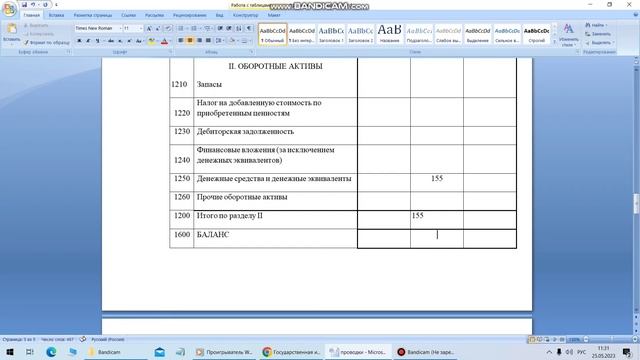Undo last action in Quick Access toolbar

coord(33,5)
